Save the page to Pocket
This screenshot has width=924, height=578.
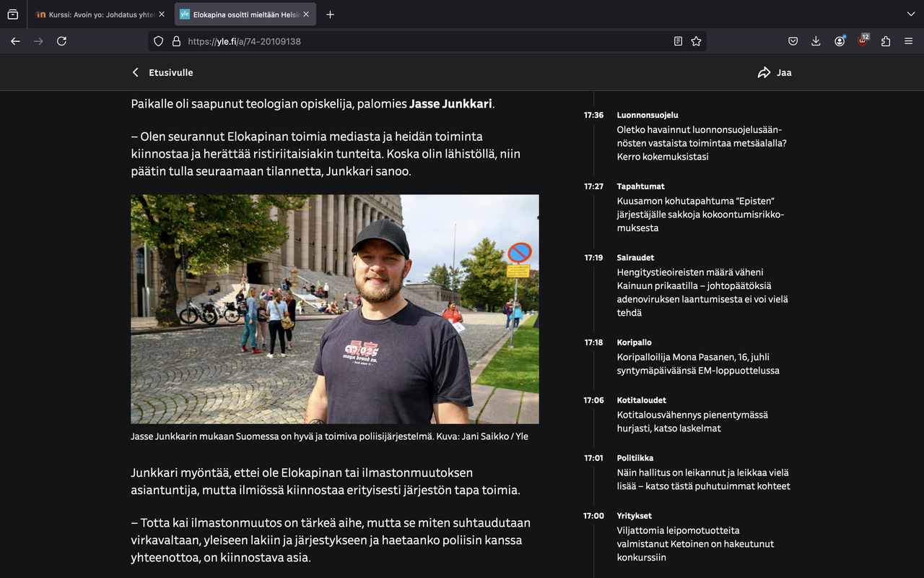793,41
